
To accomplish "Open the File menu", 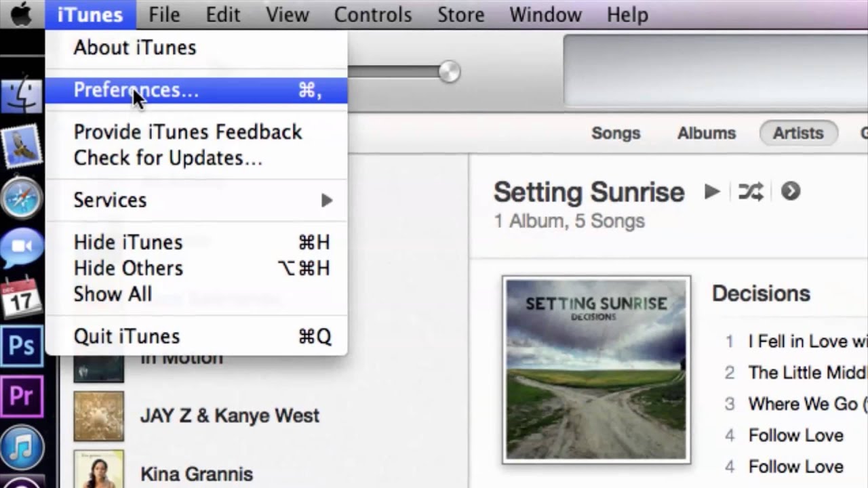I will [x=164, y=14].
